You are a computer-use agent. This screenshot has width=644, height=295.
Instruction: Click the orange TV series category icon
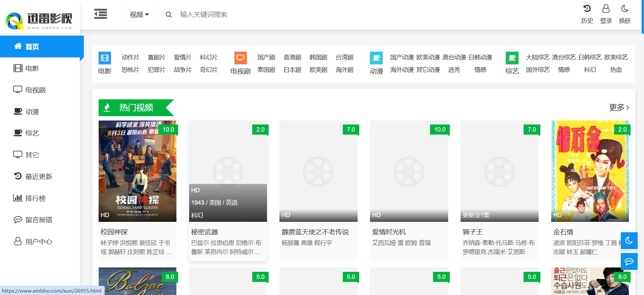click(x=240, y=58)
